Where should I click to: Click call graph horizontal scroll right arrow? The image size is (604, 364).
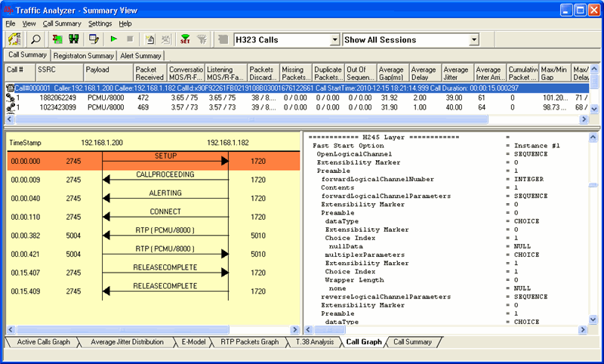click(x=294, y=330)
